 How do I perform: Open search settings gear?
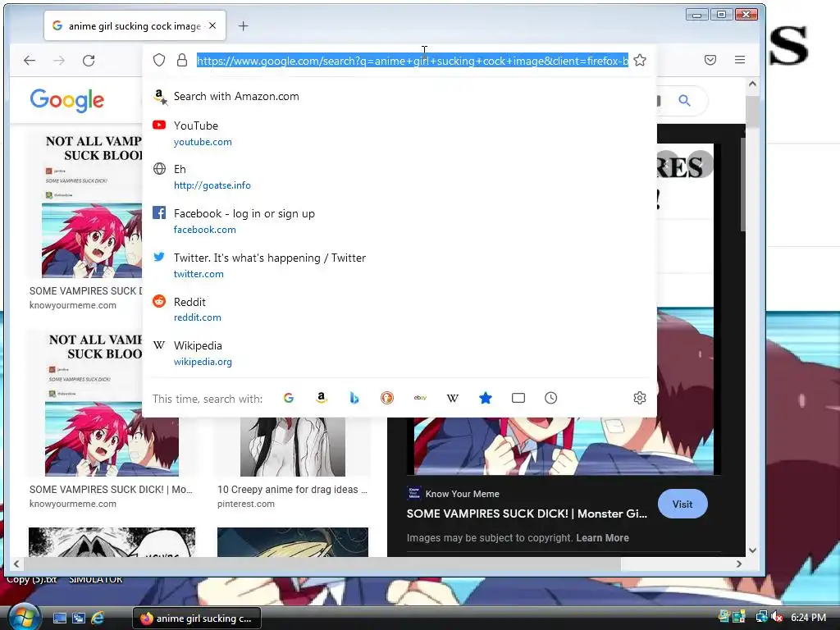click(x=640, y=398)
